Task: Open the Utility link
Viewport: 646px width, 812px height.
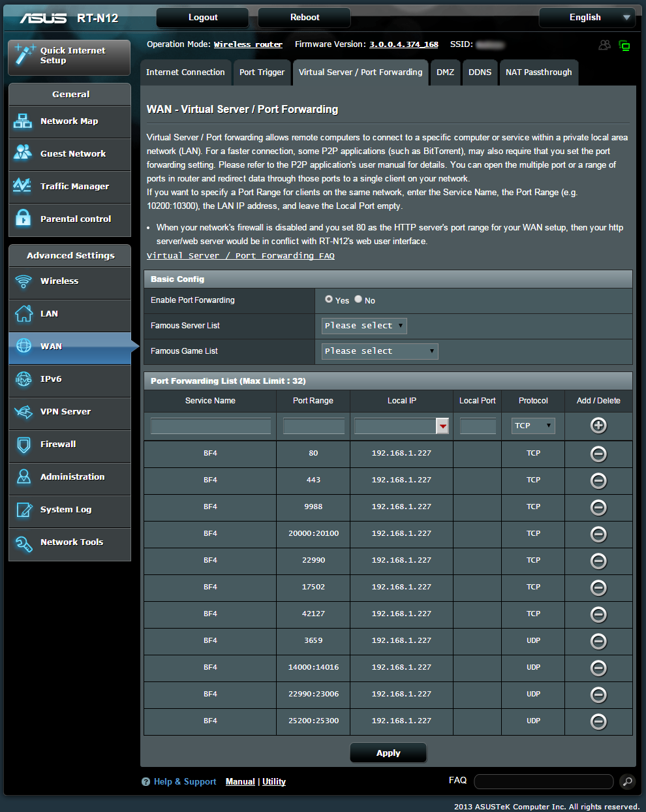Action: 274,781
